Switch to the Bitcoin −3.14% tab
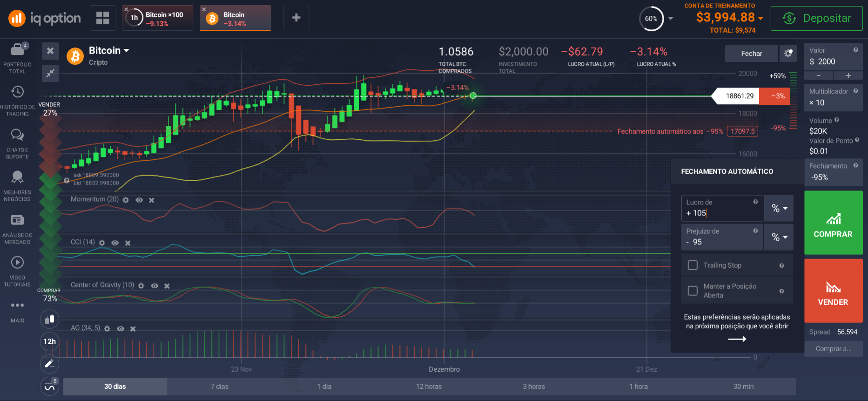This screenshot has height=401, width=868. coord(236,18)
